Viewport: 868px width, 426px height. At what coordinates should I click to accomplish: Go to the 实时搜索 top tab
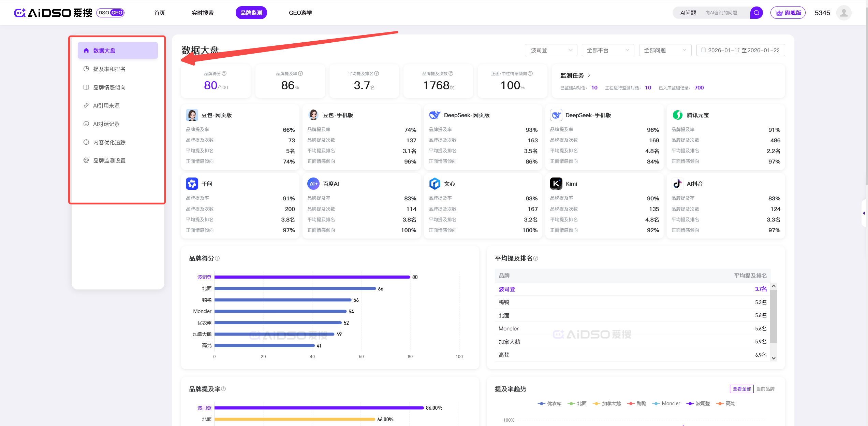pos(203,13)
